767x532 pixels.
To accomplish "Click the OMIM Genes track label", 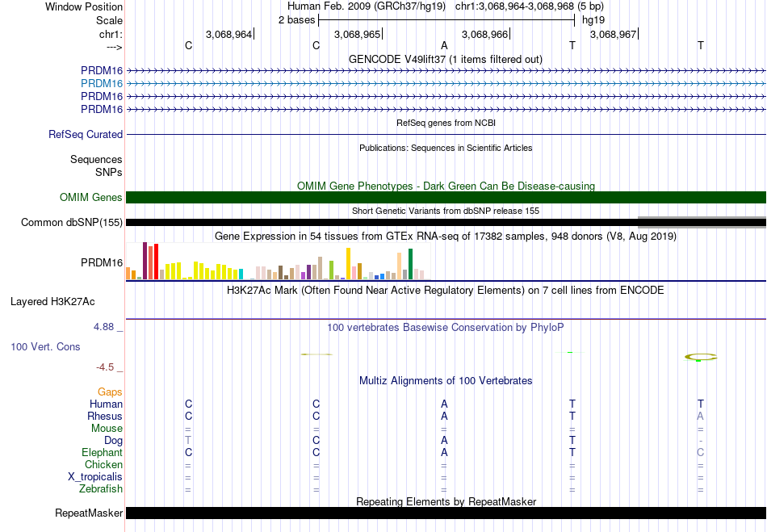I will 91,197.
